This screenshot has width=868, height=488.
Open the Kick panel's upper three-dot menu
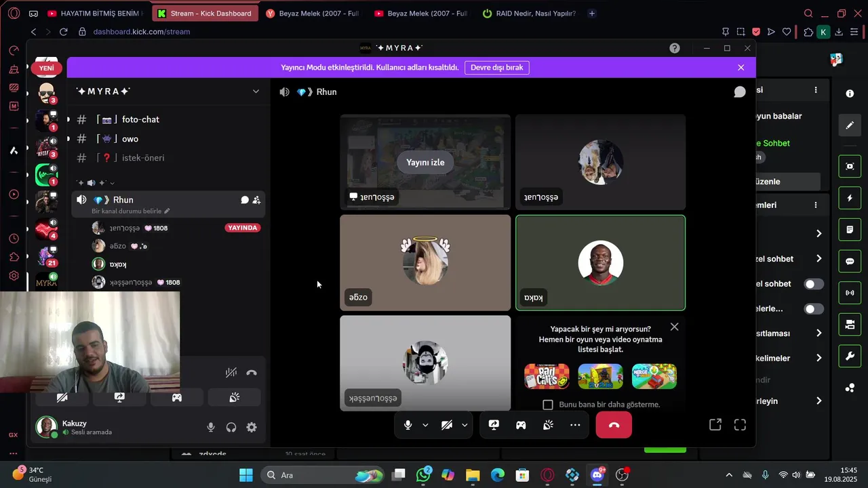pos(816,90)
